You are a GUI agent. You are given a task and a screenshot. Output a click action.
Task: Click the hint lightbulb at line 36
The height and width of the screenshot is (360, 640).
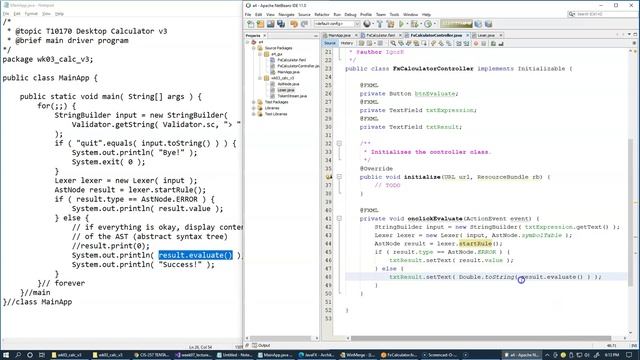tap(329, 177)
